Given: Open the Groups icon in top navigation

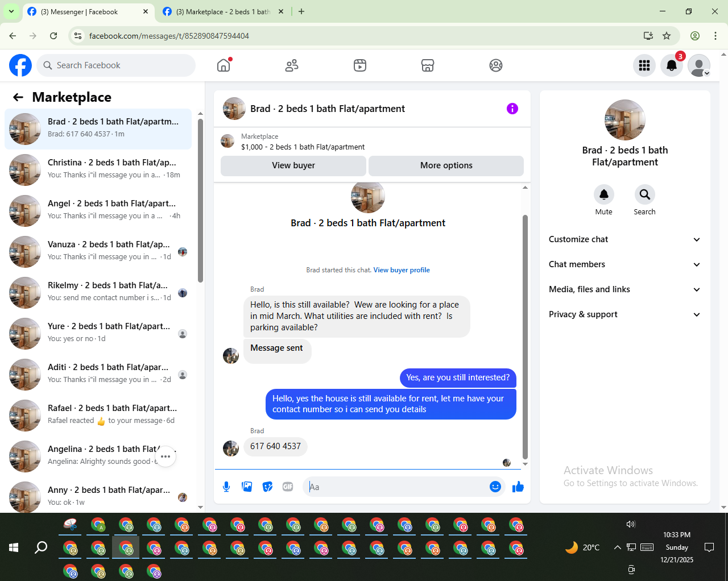Looking at the screenshot, I should coord(496,65).
